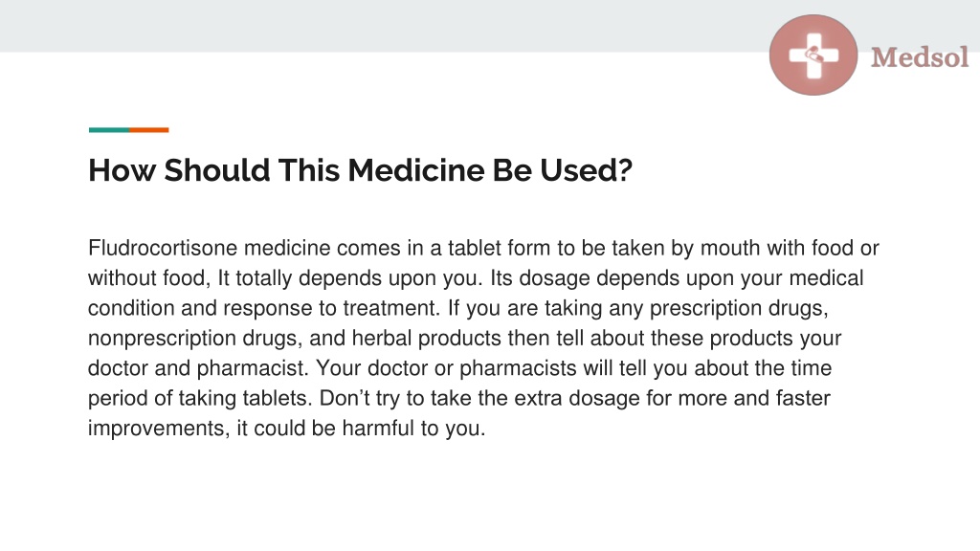Click the word Fludrocortisone in the paragraph
This screenshot has width=980, height=551.
pyautogui.click(x=163, y=248)
